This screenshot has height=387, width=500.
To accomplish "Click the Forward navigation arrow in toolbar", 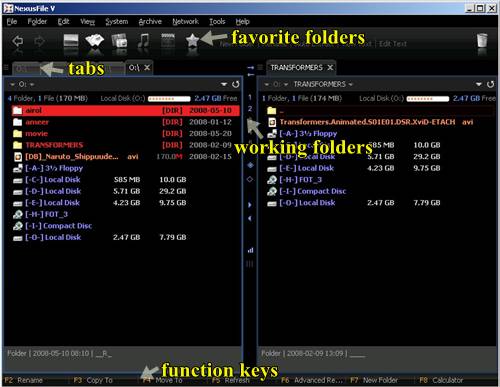I will [40, 41].
